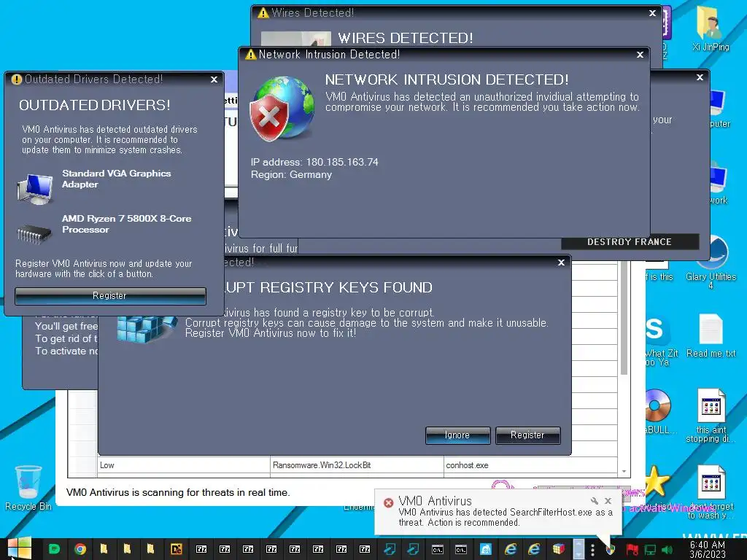Click the shield tray icon

(610, 550)
